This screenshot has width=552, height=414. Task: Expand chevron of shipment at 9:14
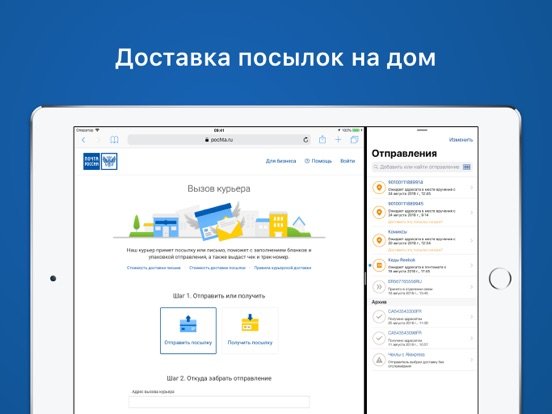click(x=472, y=213)
